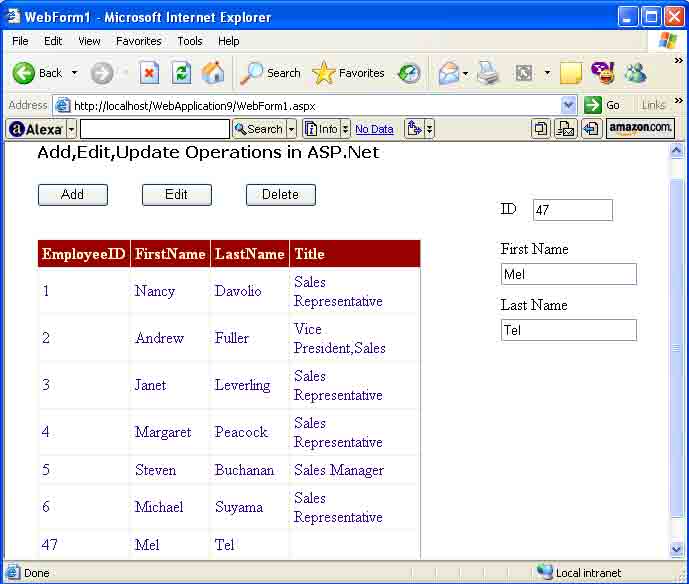Stop page loading with red X icon
689x584 pixels.
[x=149, y=73]
